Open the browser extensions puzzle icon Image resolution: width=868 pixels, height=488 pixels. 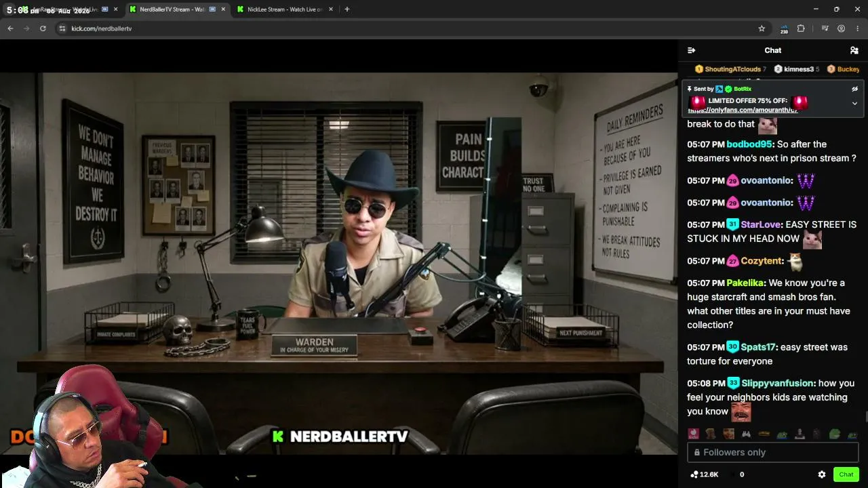[801, 28]
